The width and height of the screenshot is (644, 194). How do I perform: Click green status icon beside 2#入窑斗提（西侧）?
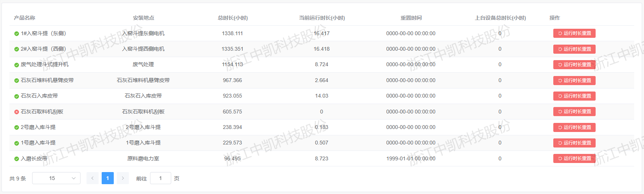[17, 49]
